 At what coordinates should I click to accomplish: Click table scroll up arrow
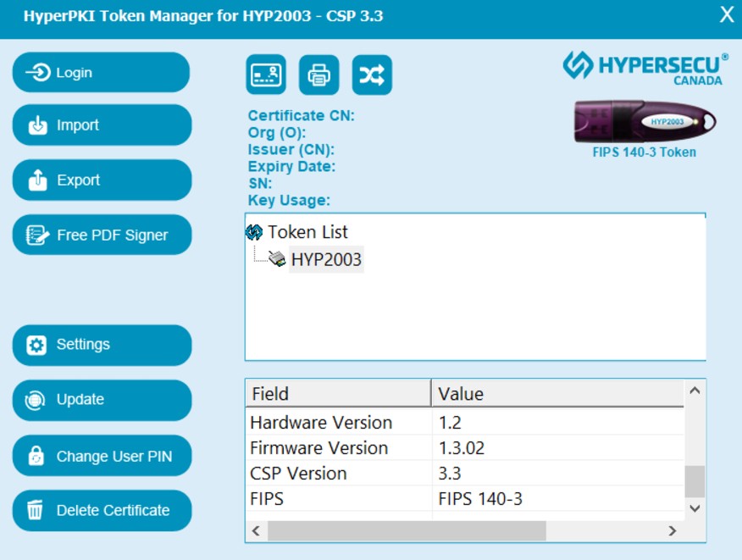tap(695, 391)
